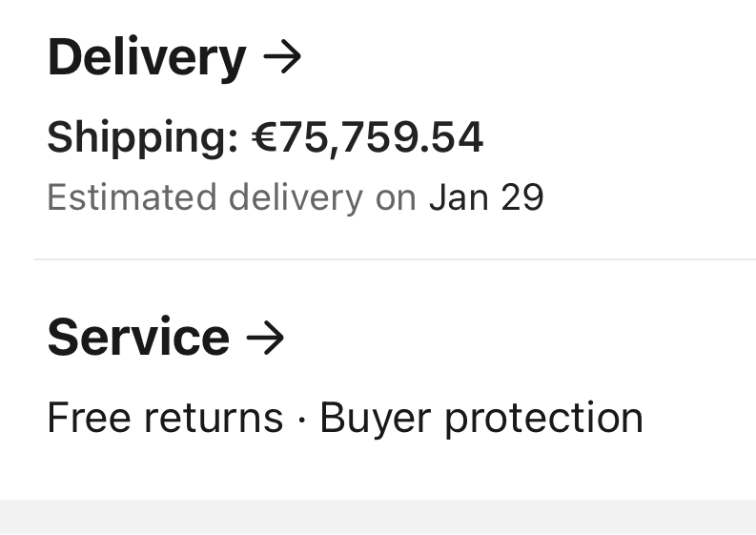Click the divider line above Service
The image size is (756, 535).
(x=395, y=258)
